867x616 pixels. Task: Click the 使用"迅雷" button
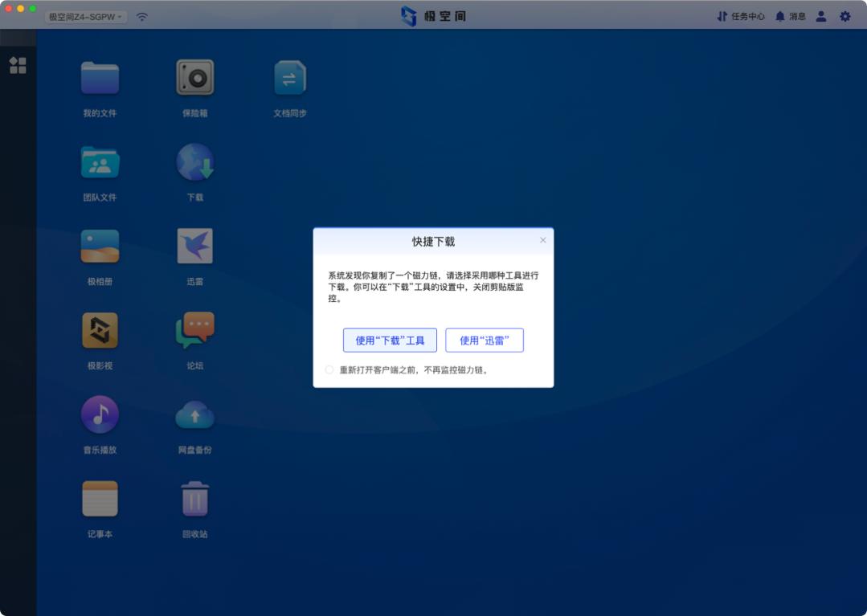coord(485,341)
